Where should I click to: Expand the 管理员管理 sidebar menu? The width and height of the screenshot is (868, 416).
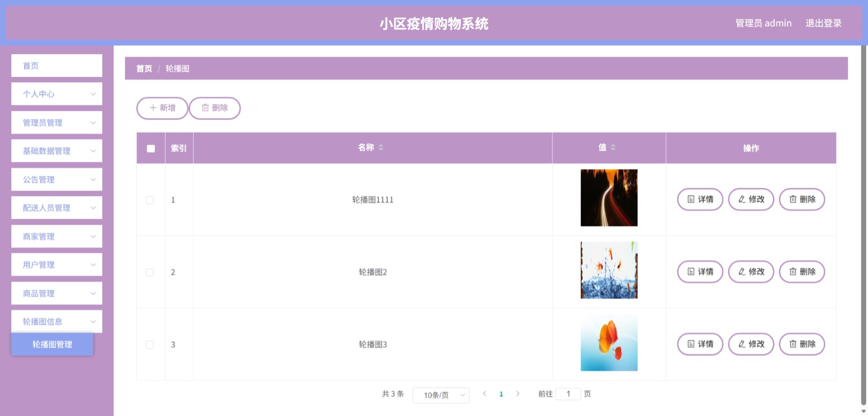click(57, 122)
